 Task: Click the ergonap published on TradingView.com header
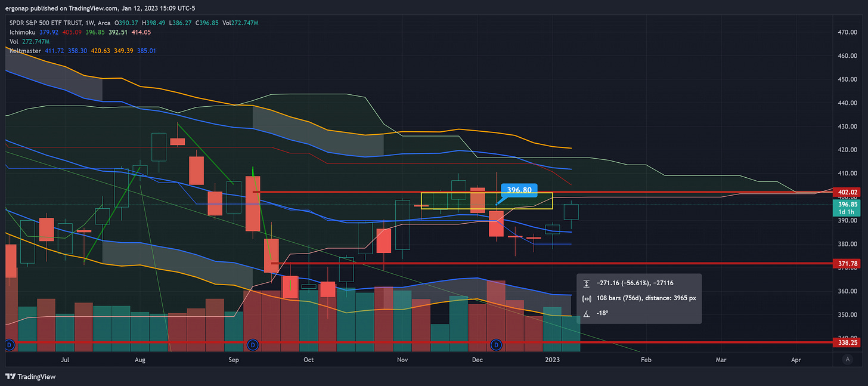coord(100,8)
